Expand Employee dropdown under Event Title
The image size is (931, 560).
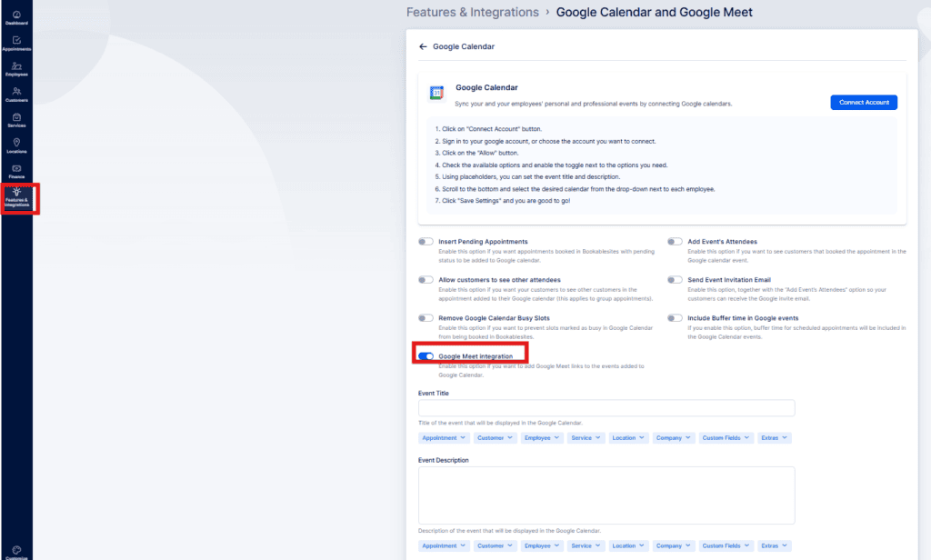[x=542, y=437]
